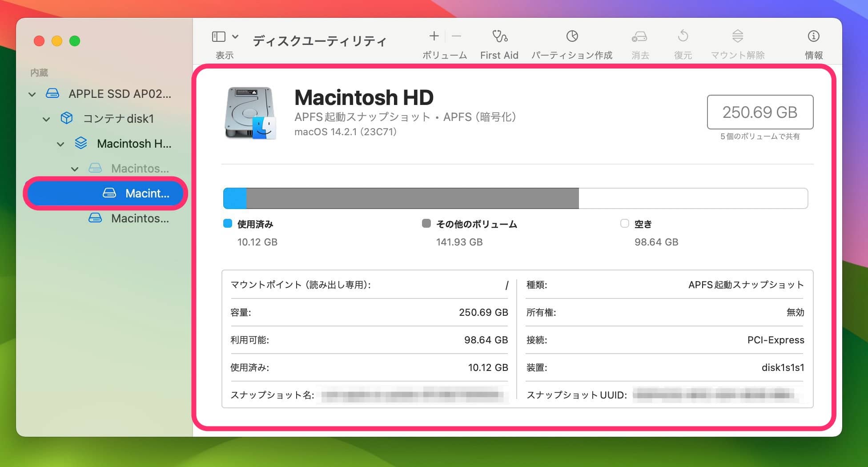
Task: Click the スナップショット名 label
Action: pos(272,395)
